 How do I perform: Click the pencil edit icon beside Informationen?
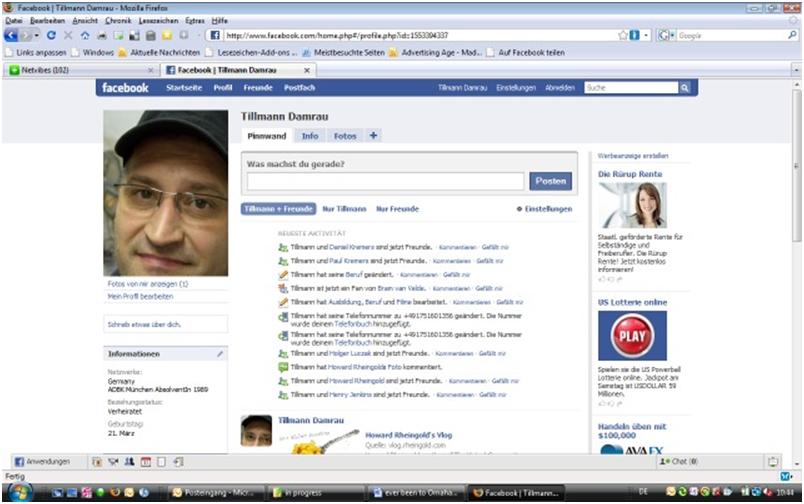coord(220,354)
